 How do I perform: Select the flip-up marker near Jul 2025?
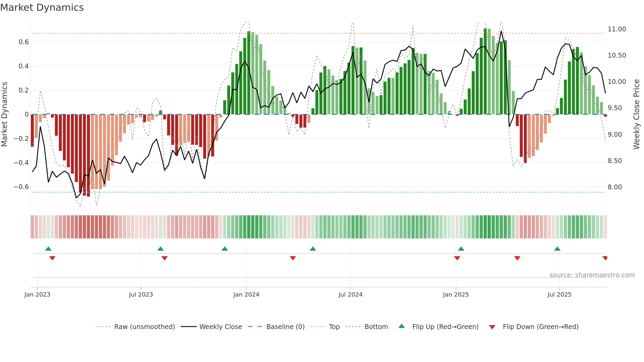tap(557, 249)
